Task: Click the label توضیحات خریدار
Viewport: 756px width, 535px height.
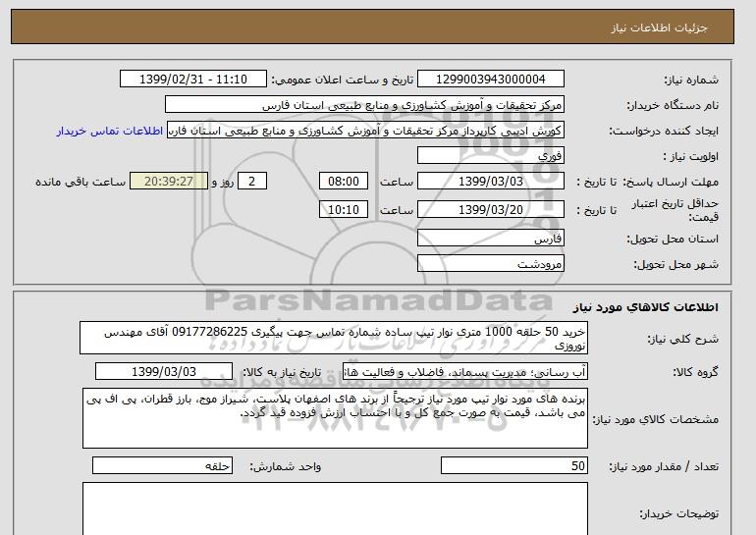Action: click(x=678, y=514)
